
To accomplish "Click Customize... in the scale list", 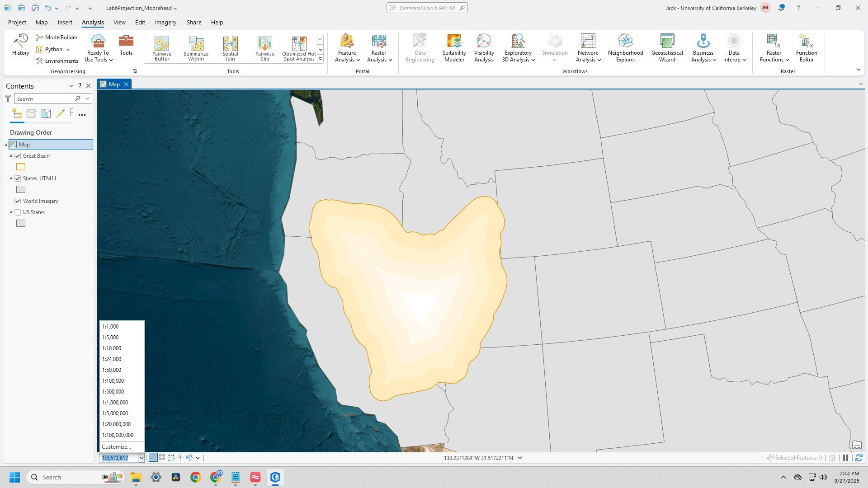I will (117, 447).
